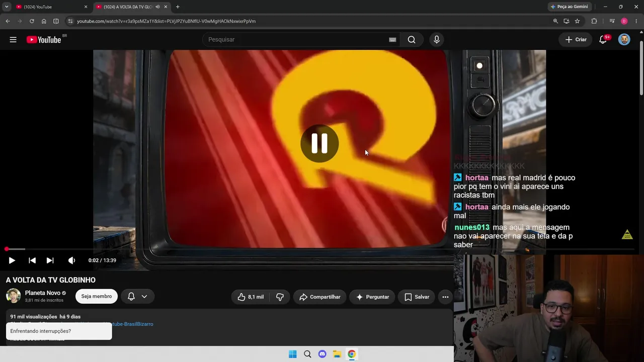Play the video from the player bar
This screenshot has width=644, height=362.
pos(12,260)
